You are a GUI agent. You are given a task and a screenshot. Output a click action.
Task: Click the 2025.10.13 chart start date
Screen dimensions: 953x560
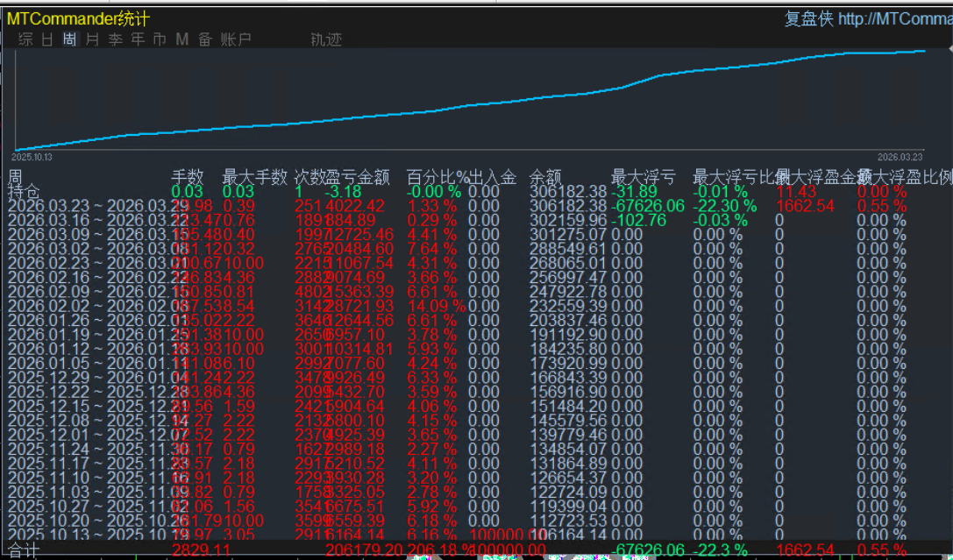point(32,158)
